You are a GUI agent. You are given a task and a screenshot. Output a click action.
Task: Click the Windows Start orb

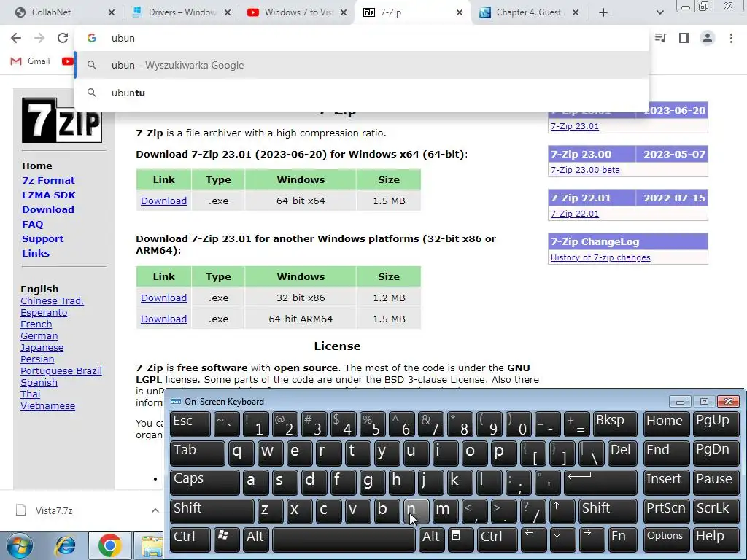18,545
